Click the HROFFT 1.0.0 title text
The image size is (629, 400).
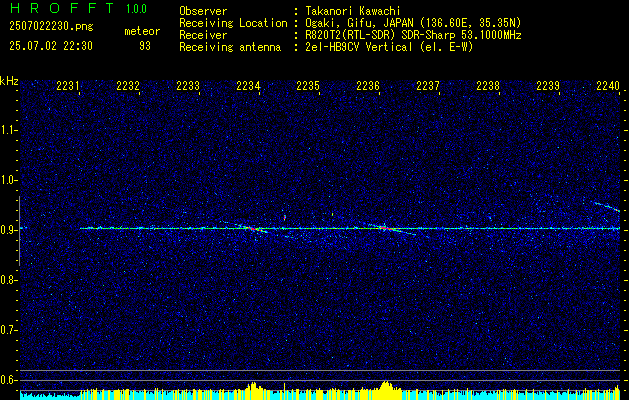coord(78,8)
